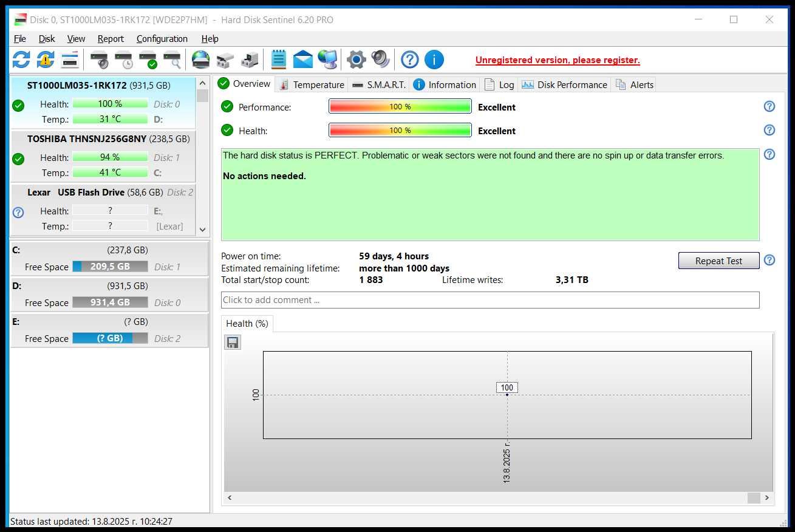This screenshot has width=795, height=532.
Task: Click the monitor with globe network icon
Action: [x=327, y=60]
